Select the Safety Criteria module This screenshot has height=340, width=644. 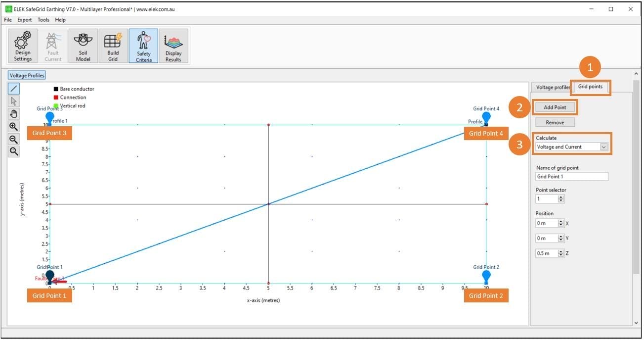pos(143,46)
